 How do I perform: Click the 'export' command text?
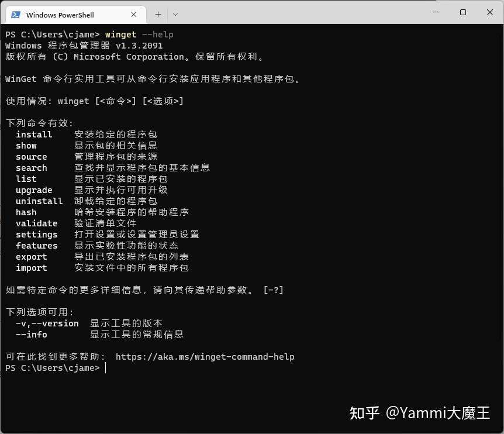pos(32,257)
